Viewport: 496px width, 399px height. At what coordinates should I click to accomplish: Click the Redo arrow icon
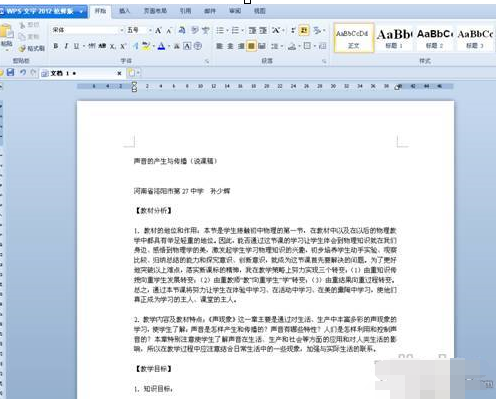(33, 72)
